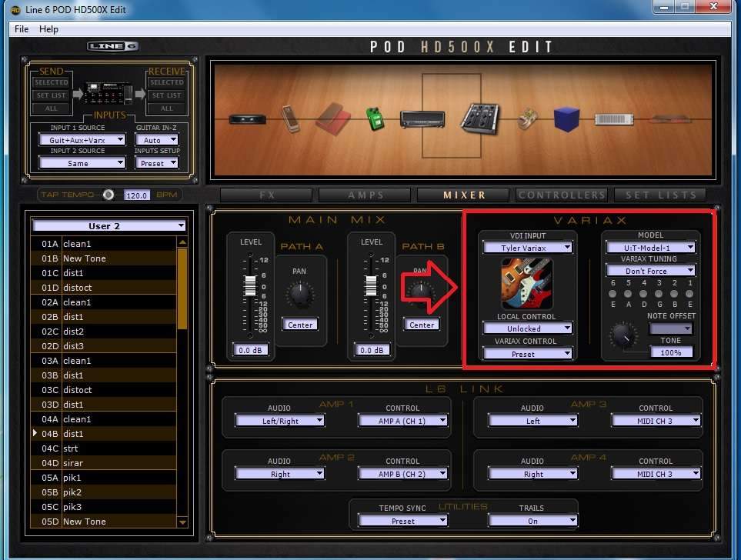Image resolution: width=741 pixels, height=560 pixels.
Task: Click Send SET LIST button
Action: 51,95
